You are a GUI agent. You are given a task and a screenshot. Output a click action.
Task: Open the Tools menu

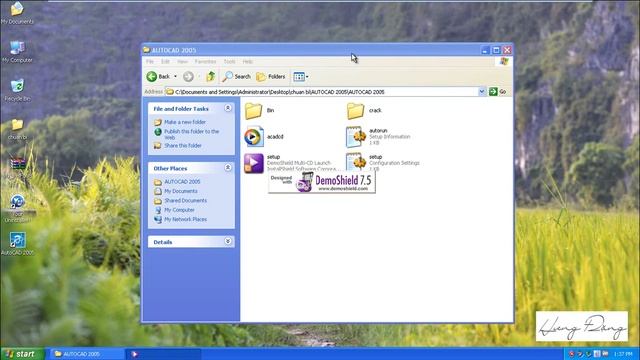coord(229,62)
